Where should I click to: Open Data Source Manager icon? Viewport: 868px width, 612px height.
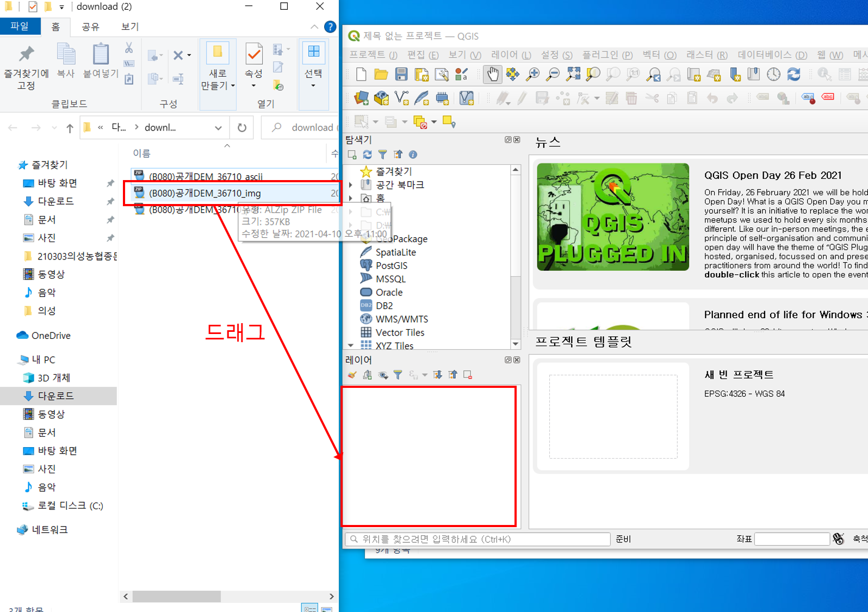361,98
